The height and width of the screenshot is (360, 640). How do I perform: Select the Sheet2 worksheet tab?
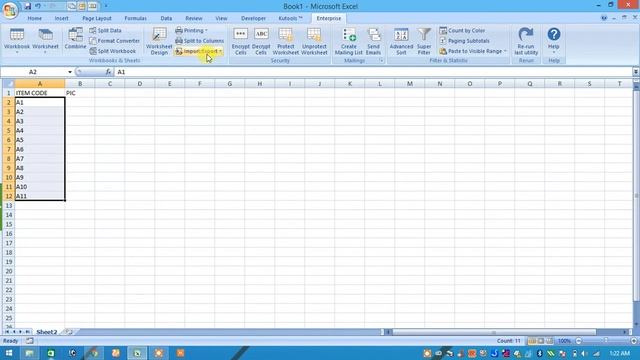(x=47, y=332)
